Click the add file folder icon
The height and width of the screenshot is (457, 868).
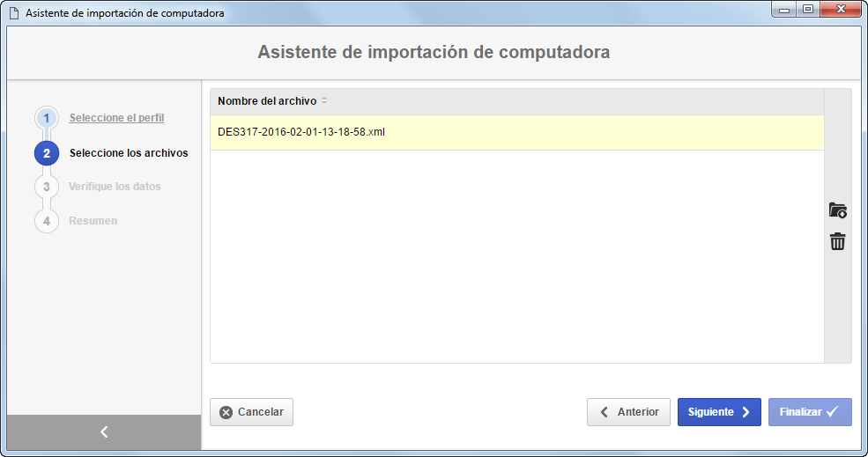(x=837, y=210)
